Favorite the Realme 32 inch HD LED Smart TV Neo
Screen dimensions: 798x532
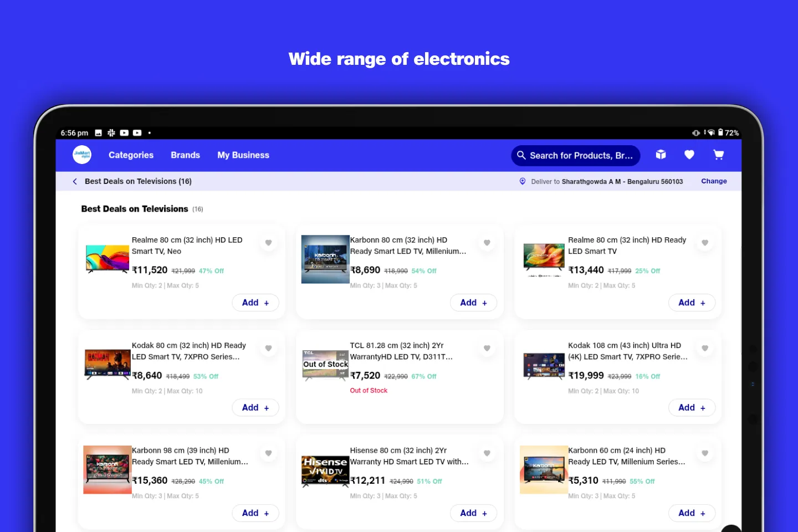(x=269, y=243)
